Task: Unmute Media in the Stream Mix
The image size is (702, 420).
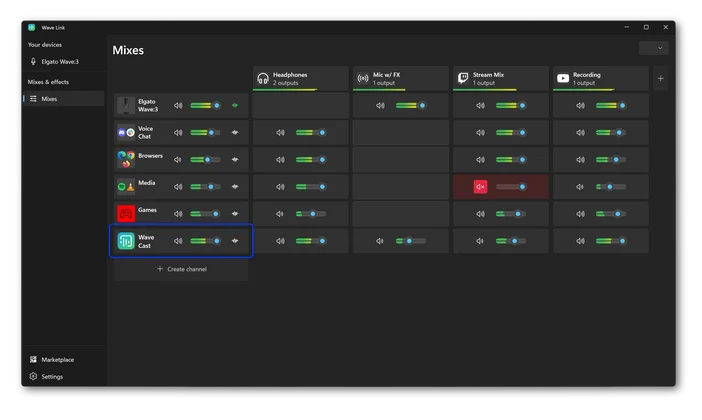Action: pyautogui.click(x=480, y=187)
